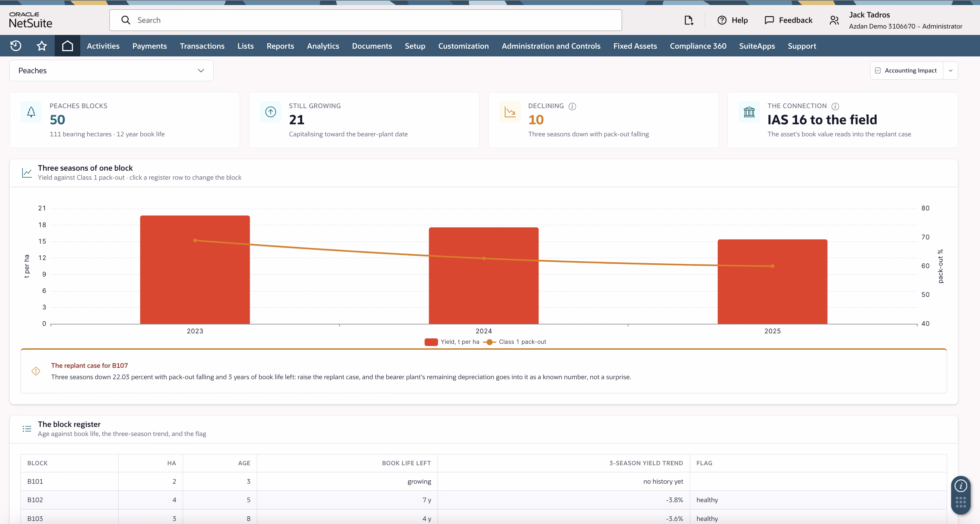The height and width of the screenshot is (524, 980).
Task: Open the Peaches crop dropdown
Action: point(111,71)
